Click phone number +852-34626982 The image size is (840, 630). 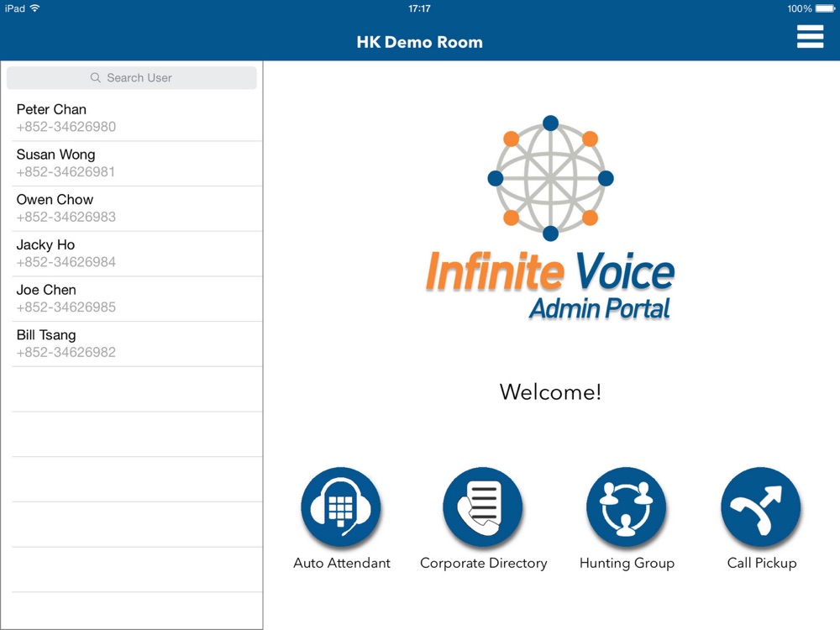pyautogui.click(x=66, y=352)
